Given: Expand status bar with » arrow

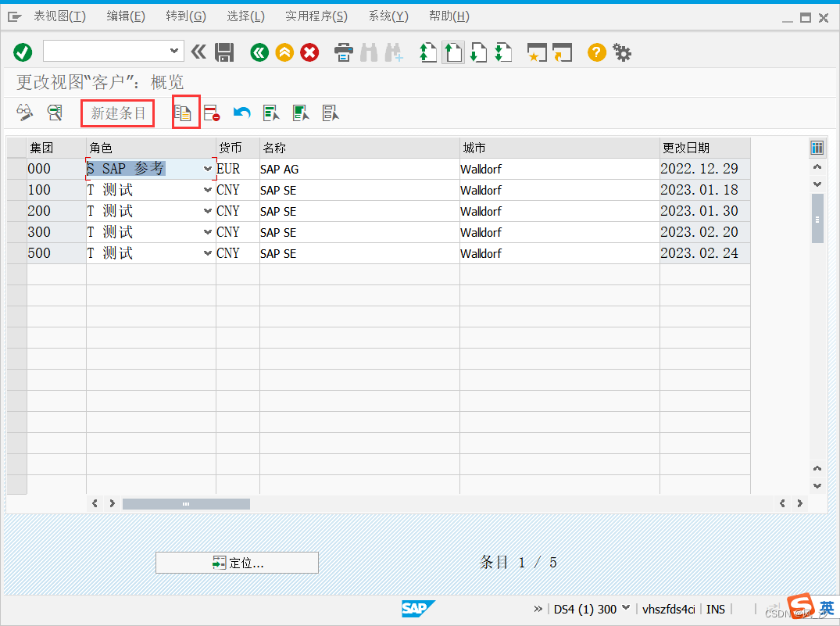Looking at the screenshot, I should tap(538, 609).
